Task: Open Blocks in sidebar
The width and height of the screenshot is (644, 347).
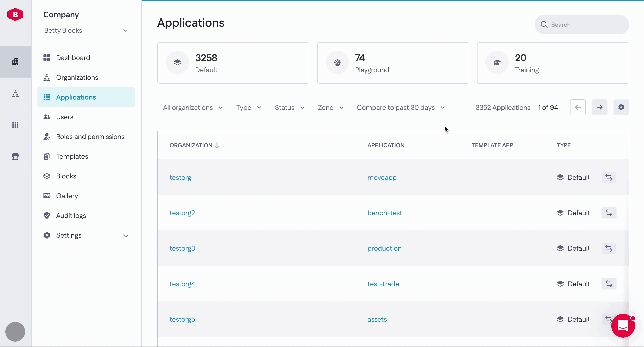Action: coord(86,176)
